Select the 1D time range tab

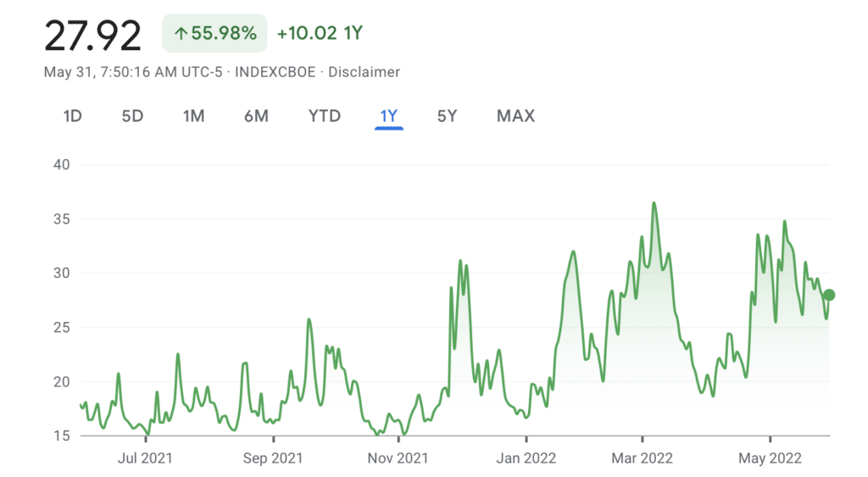(73, 116)
